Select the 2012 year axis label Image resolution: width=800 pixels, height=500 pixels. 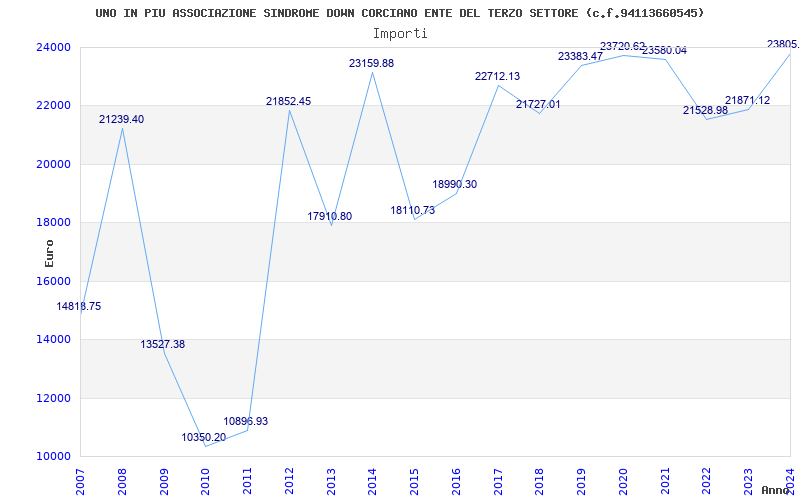(289, 482)
